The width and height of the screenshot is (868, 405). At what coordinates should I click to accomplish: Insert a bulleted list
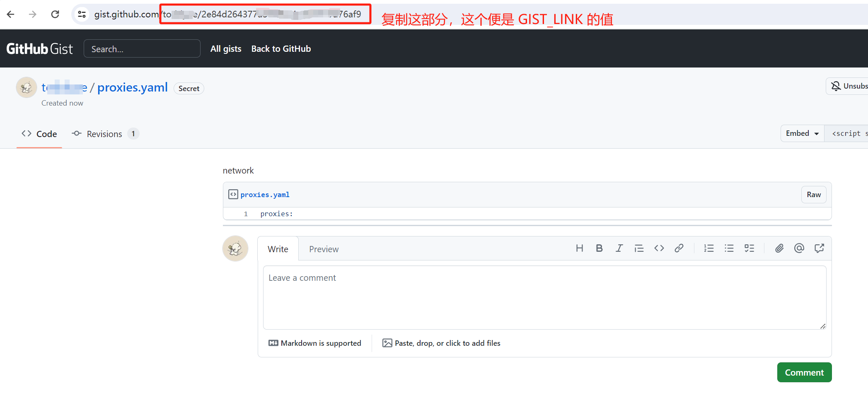729,248
